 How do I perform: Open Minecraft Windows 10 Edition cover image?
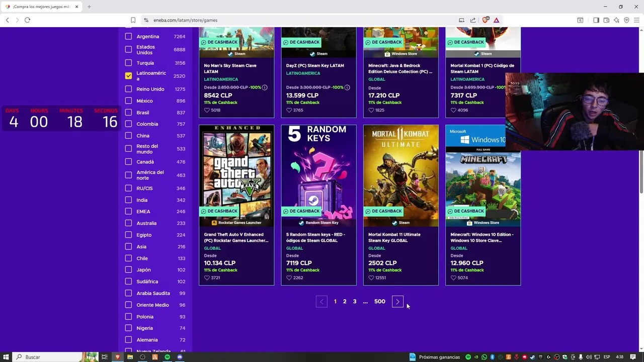(483, 175)
